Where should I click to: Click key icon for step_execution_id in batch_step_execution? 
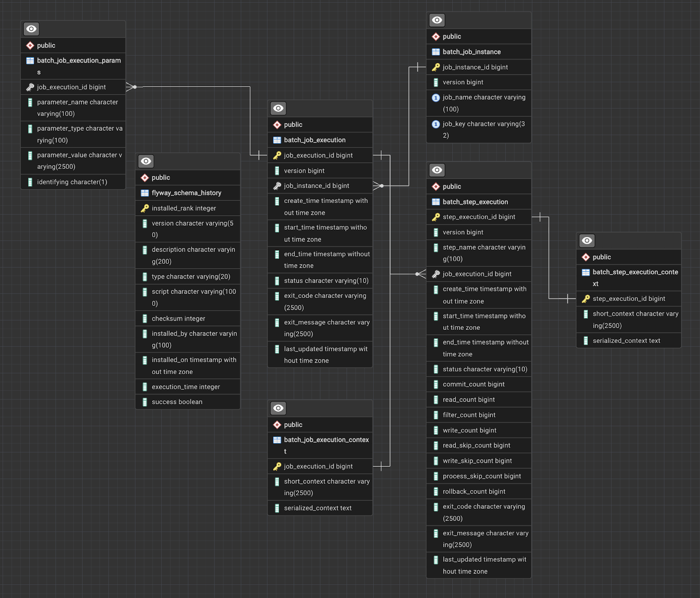pos(436,217)
